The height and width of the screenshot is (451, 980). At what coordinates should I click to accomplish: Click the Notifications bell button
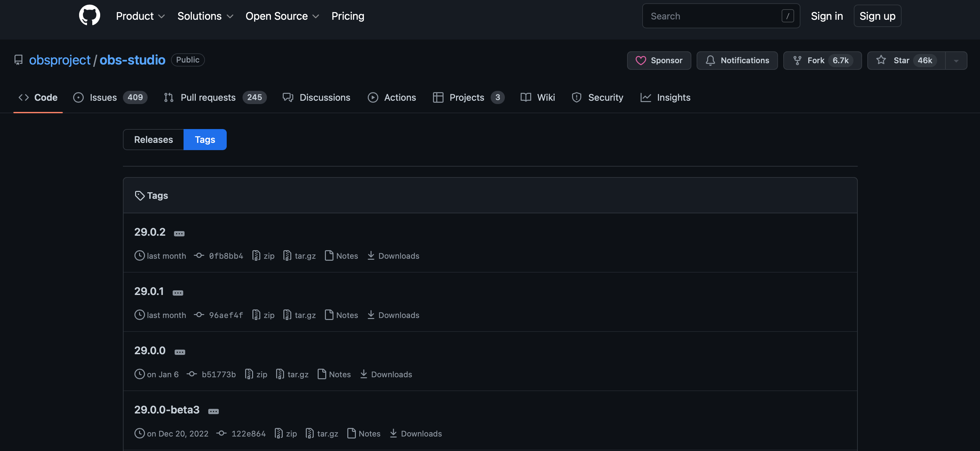tap(737, 61)
